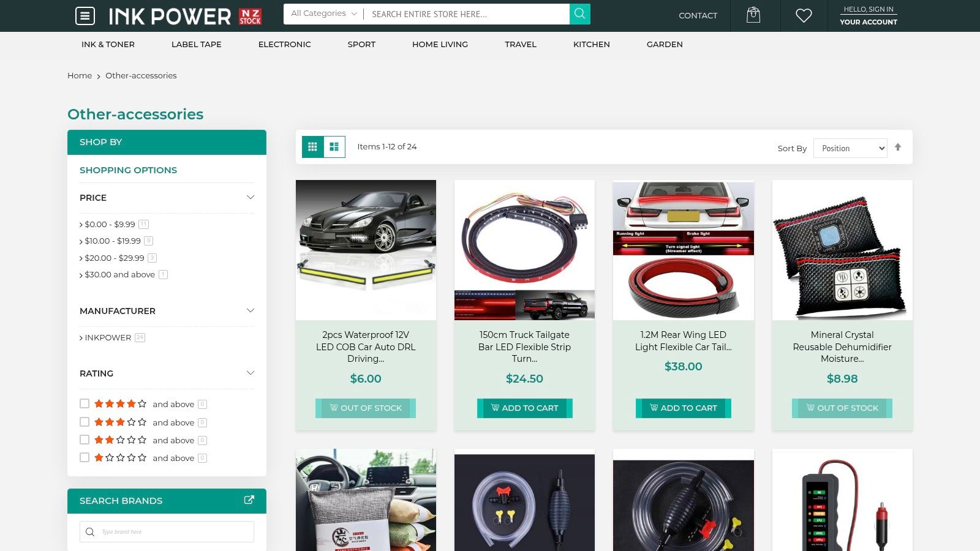Viewport: 980px width, 551px height.
Task: Open the Home Living menu
Action: tap(440, 44)
